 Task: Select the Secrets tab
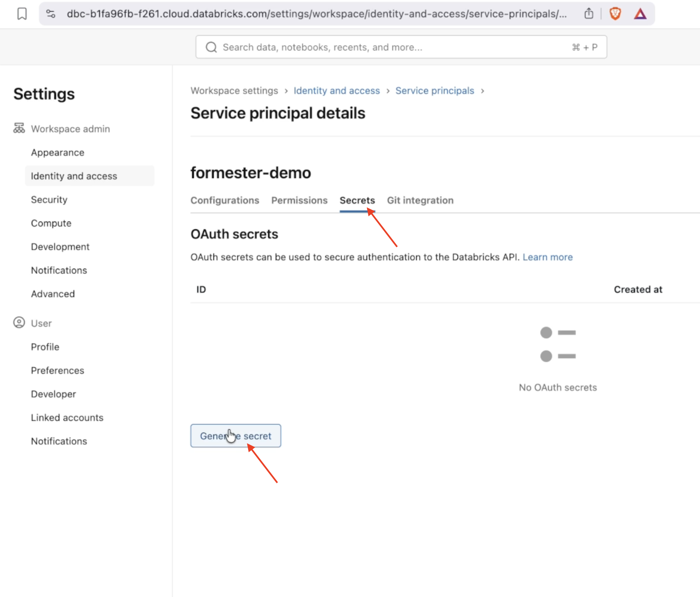(x=357, y=200)
